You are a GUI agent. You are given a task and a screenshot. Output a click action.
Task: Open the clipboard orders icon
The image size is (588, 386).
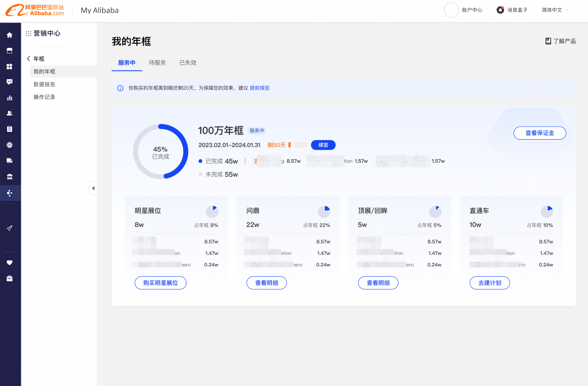(x=10, y=129)
